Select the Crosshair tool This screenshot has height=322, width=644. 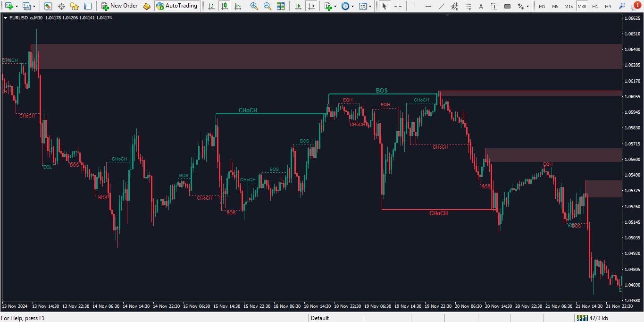(398, 6)
